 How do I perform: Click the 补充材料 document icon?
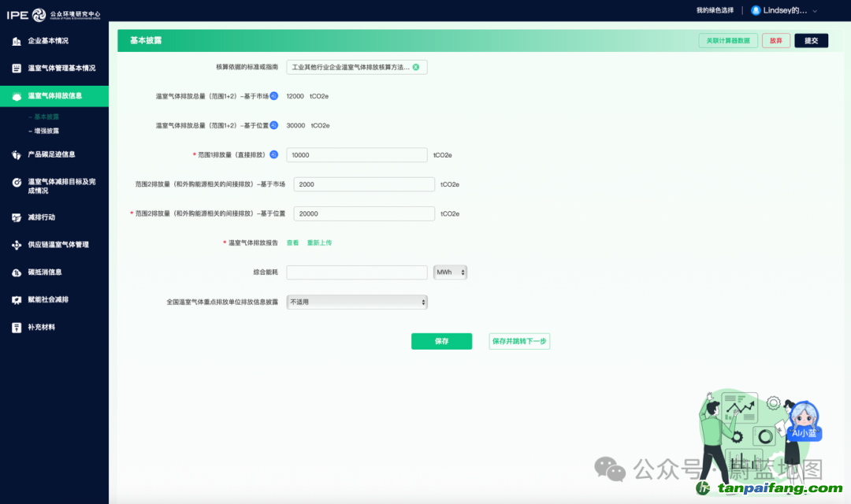point(17,328)
